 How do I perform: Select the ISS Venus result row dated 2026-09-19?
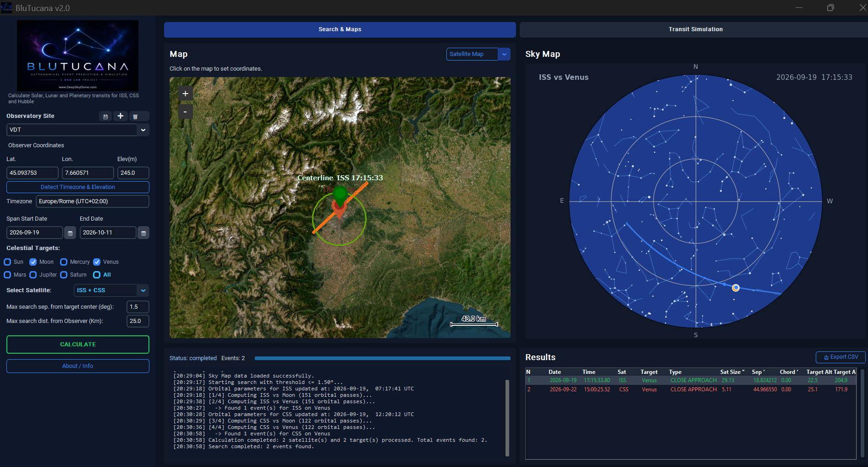pyautogui.click(x=691, y=380)
